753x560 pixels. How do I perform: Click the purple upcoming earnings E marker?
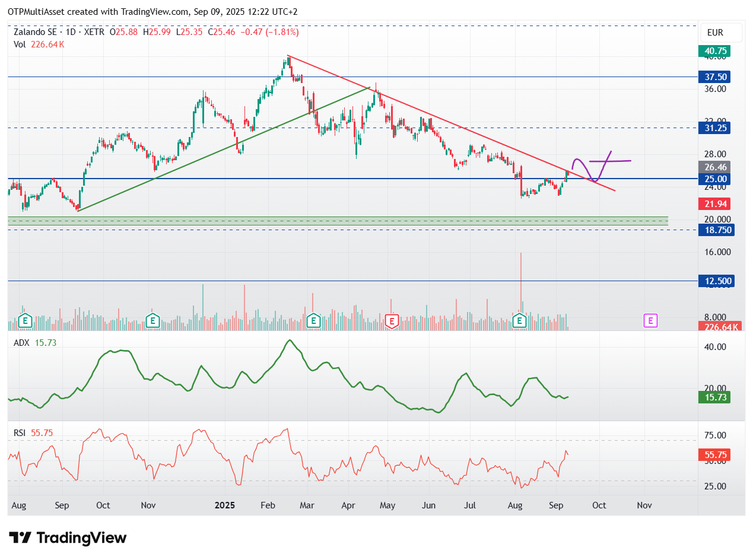(x=650, y=321)
